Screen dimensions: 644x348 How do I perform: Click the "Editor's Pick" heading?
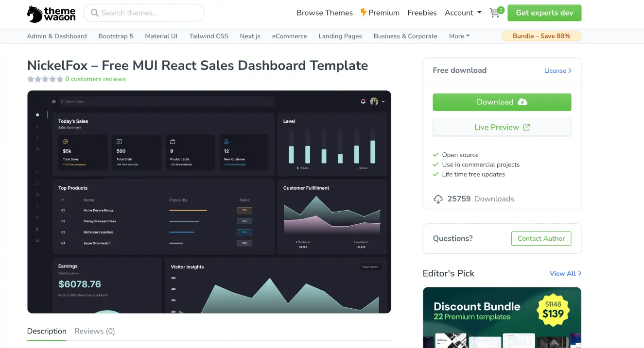click(449, 273)
